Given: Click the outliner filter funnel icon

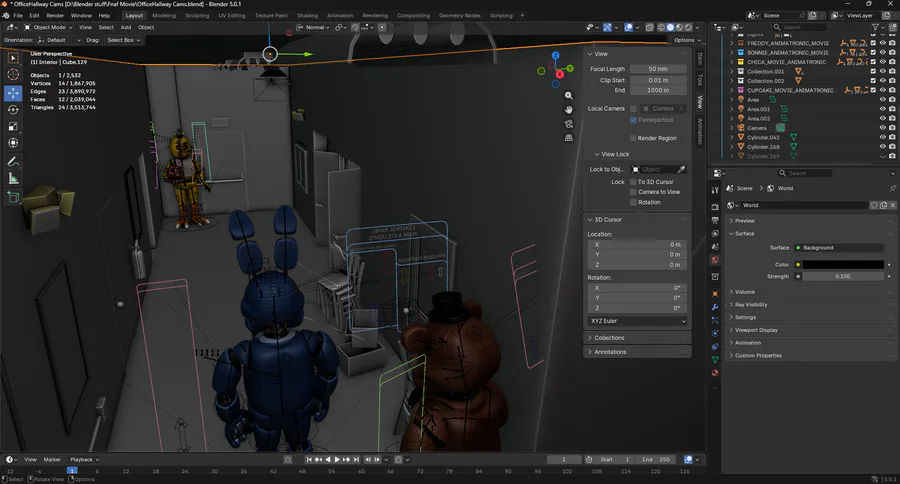Looking at the screenshot, I should (x=875, y=27).
